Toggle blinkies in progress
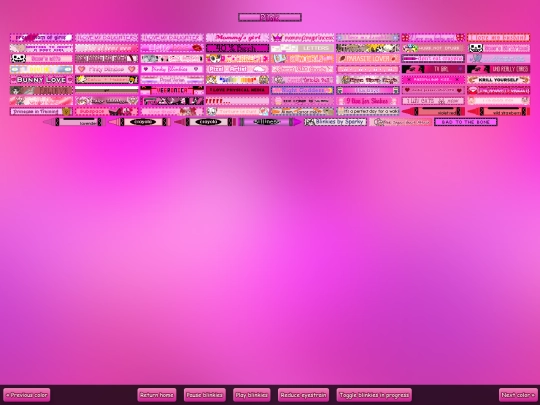The image size is (540, 405). 374,395
